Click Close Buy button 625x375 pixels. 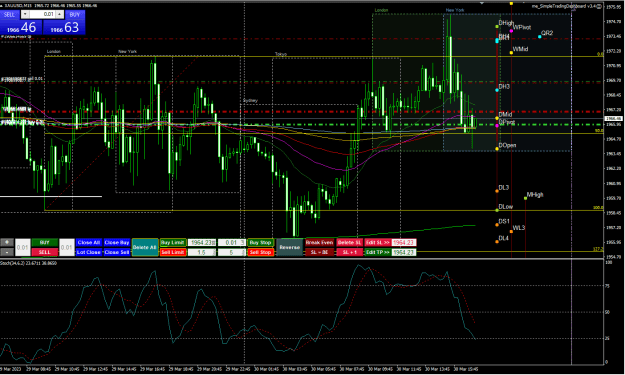tap(117, 242)
